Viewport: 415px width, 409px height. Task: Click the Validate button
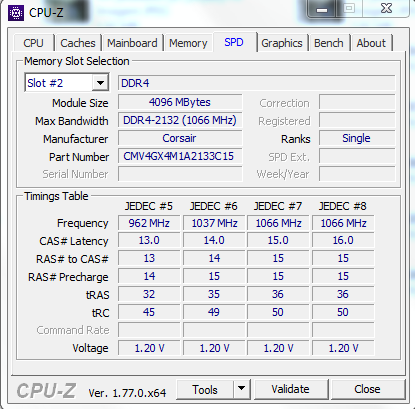pyautogui.click(x=290, y=389)
